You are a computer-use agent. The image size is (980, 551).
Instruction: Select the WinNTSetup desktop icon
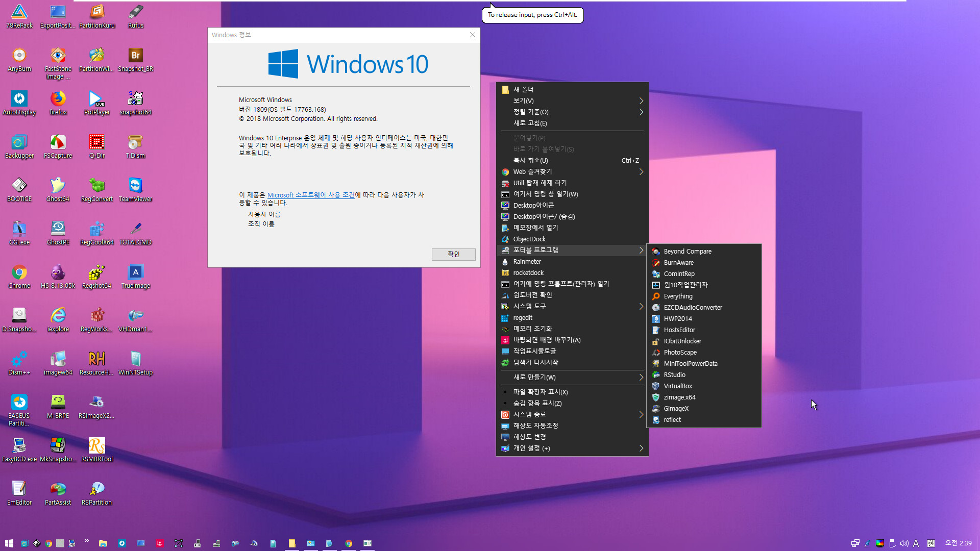(x=135, y=363)
